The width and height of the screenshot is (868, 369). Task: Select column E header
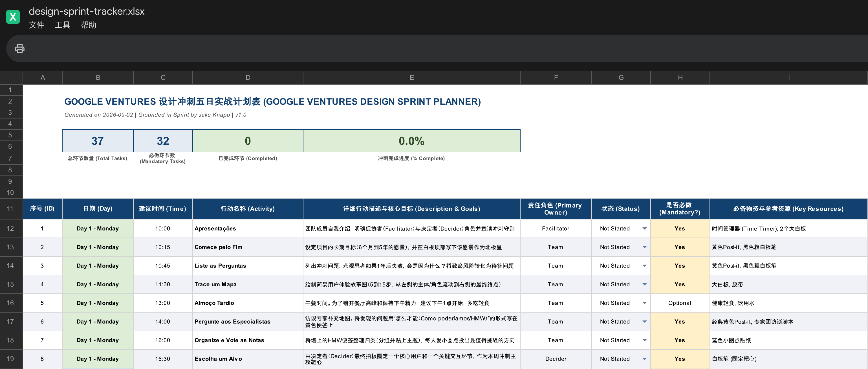[x=411, y=78]
